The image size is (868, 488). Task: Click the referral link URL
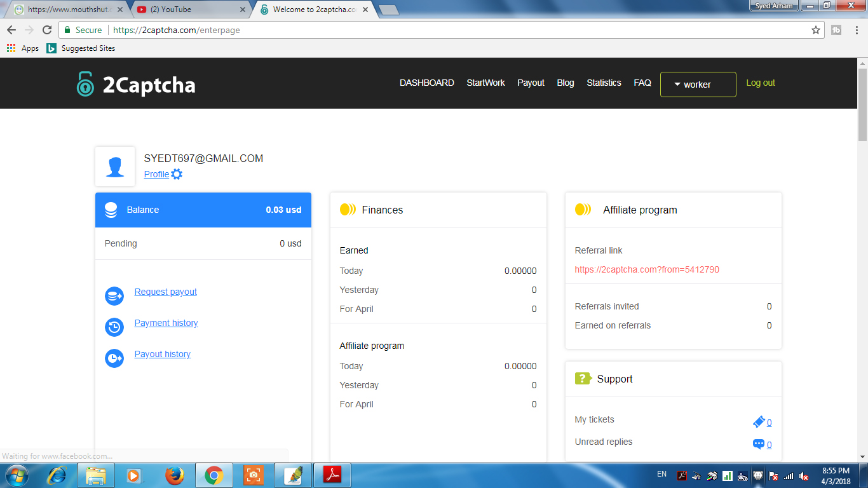tap(647, 269)
